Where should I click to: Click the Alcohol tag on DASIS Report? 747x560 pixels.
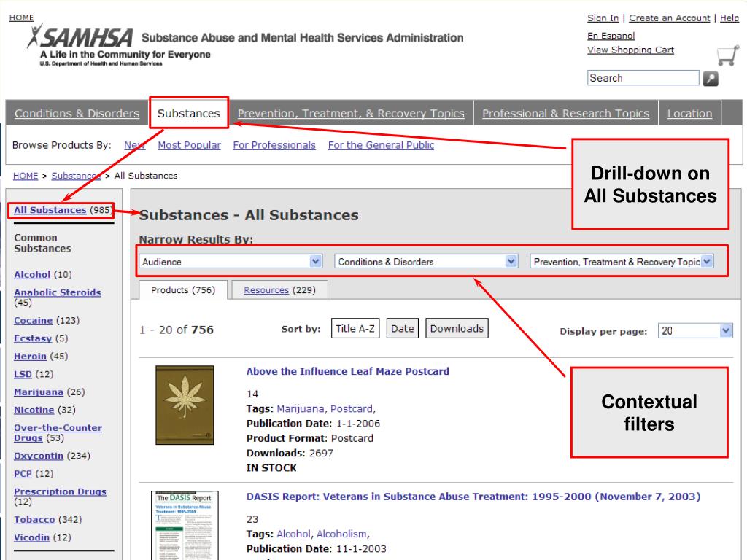coord(293,534)
